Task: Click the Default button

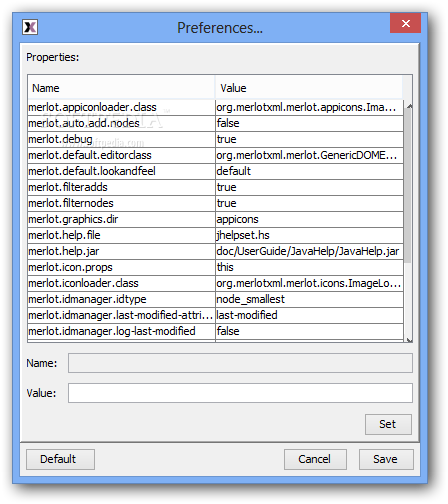Action: pyautogui.click(x=60, y=459)
